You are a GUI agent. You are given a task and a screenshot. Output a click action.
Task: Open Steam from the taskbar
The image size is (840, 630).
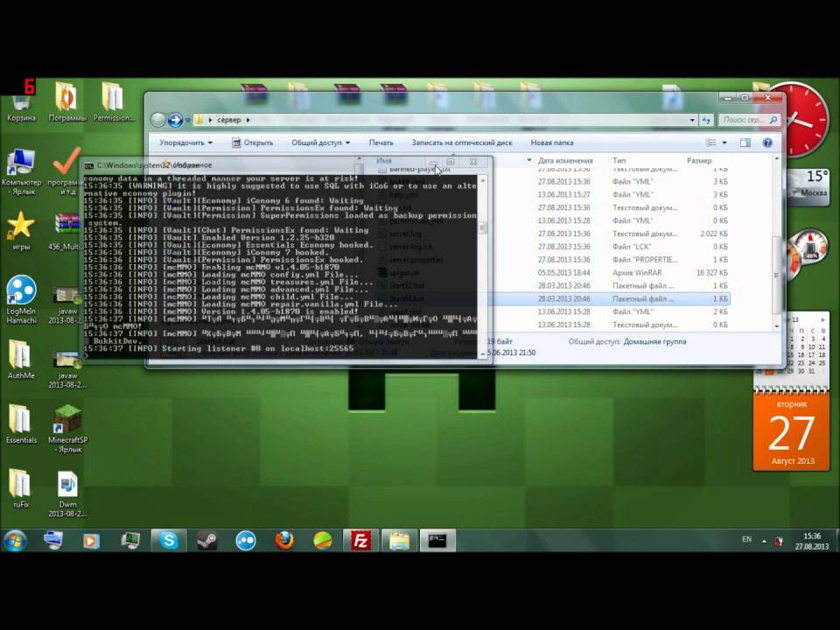click(206, 541)
